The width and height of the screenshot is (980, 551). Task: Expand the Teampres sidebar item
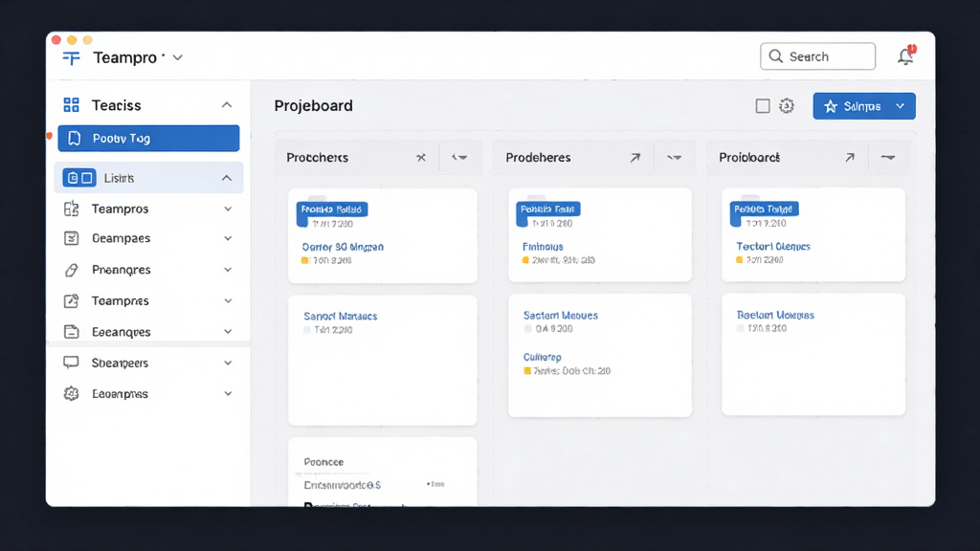click(228, 300)
